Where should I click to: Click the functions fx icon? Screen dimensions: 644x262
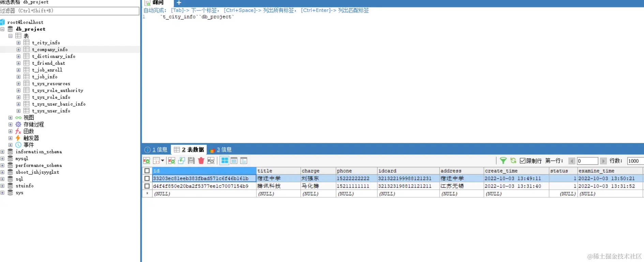pyautogui.click(x=18, y=131)
